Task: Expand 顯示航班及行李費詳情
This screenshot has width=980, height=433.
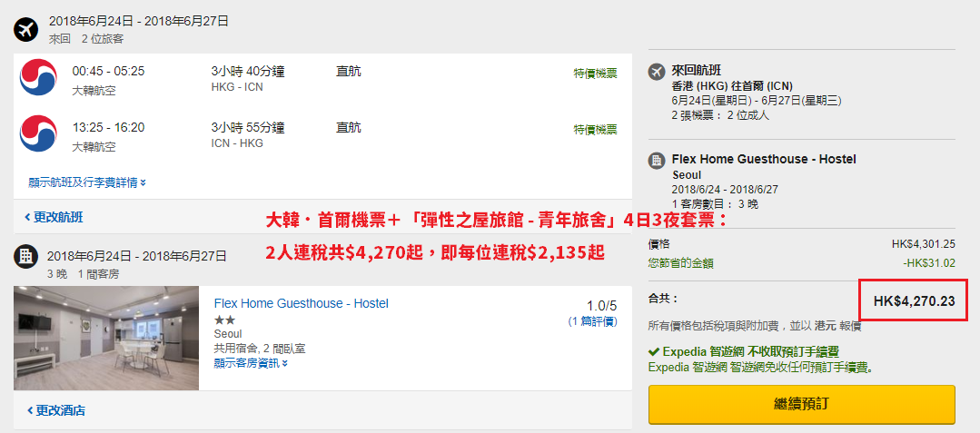Action: tap(87, 183)
